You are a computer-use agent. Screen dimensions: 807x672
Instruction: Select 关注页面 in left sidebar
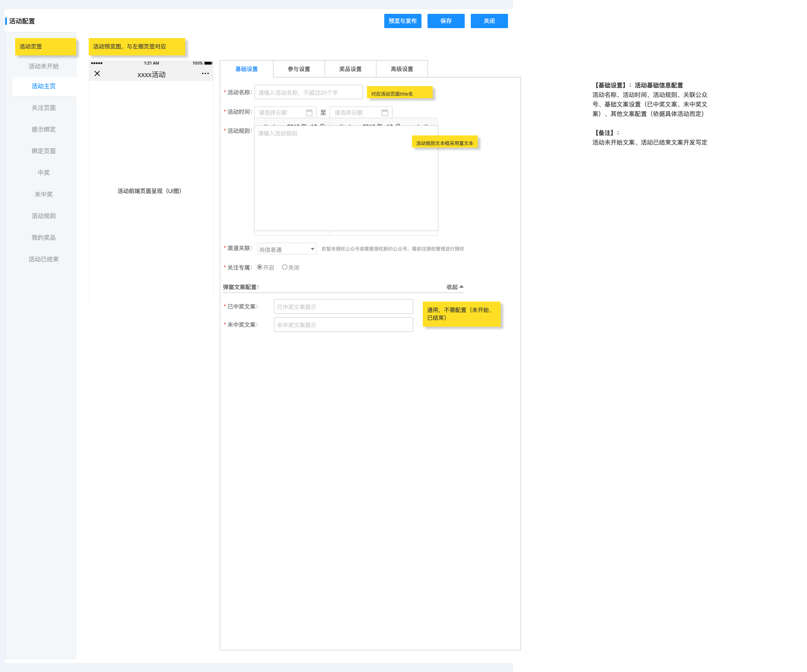[44, 108]
